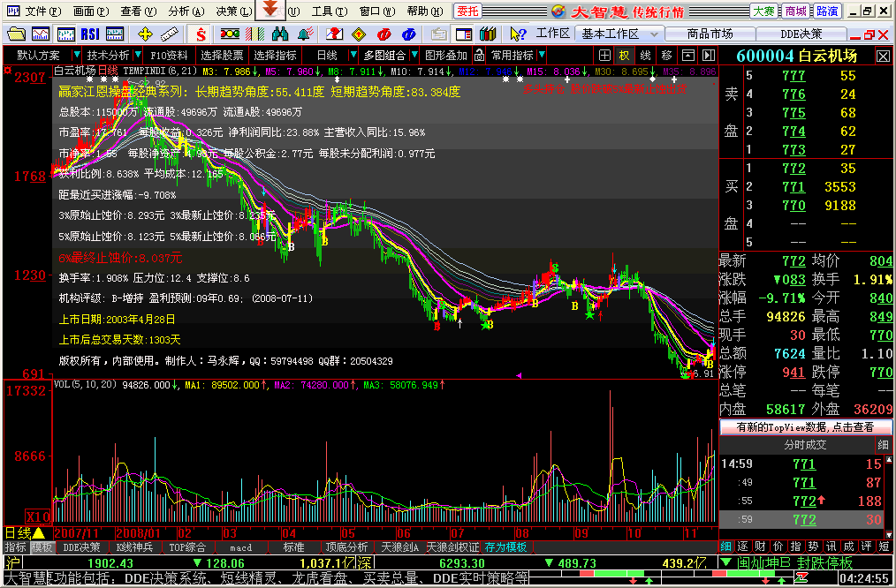Select the ruler measuring tool icon

point(170,34)
